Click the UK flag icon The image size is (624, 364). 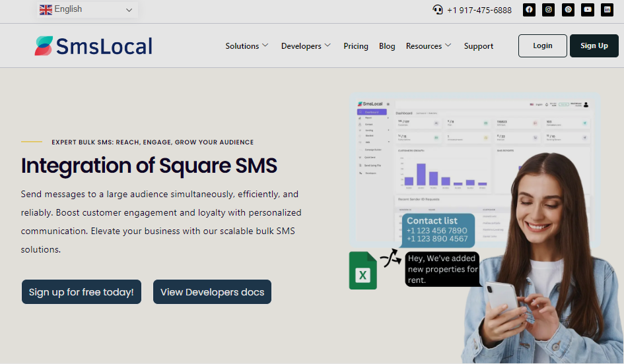tap(46, 9)
